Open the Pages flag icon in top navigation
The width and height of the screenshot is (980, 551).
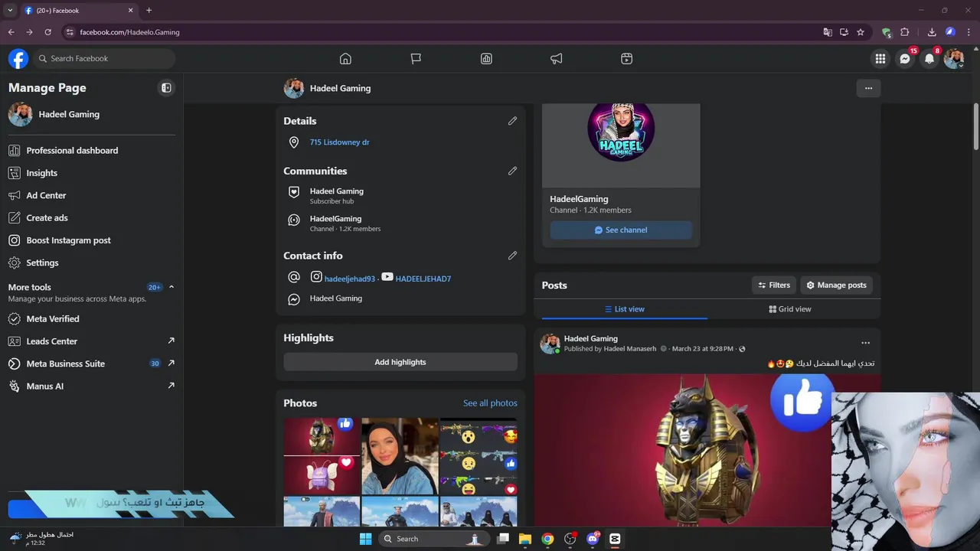coord(416,58)
